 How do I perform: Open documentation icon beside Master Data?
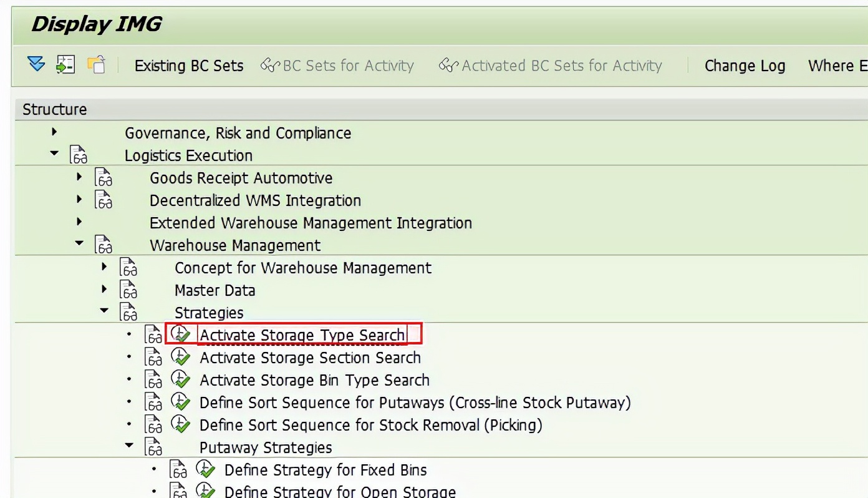tap(129, 290)
